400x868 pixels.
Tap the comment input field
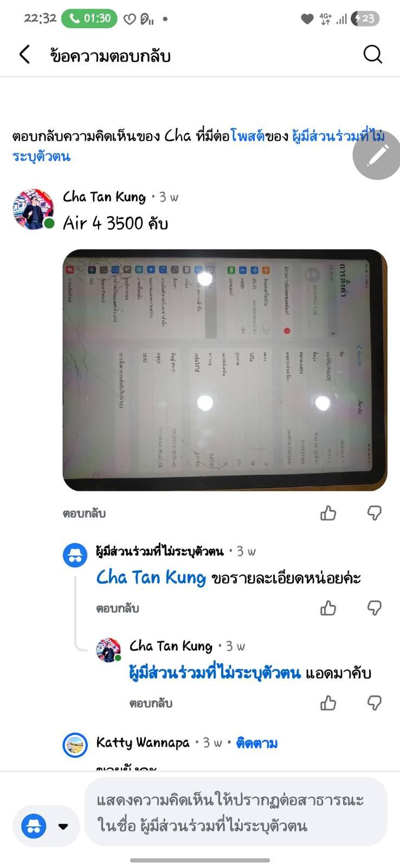(236, 812)
